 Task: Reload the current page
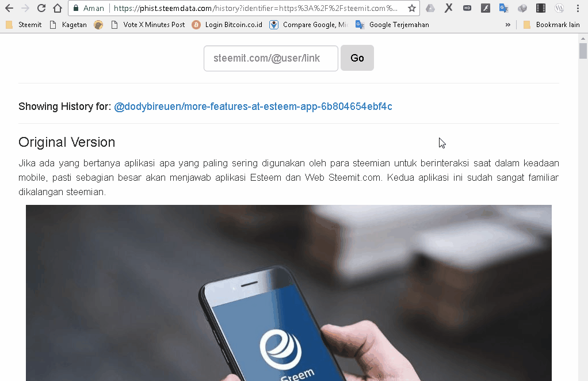pos(41,8)
